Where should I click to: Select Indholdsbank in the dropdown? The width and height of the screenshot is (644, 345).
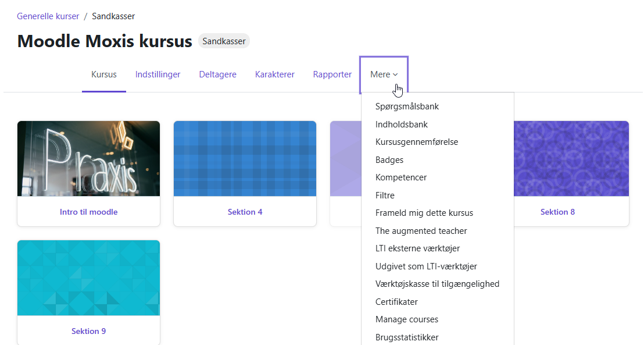402,124
